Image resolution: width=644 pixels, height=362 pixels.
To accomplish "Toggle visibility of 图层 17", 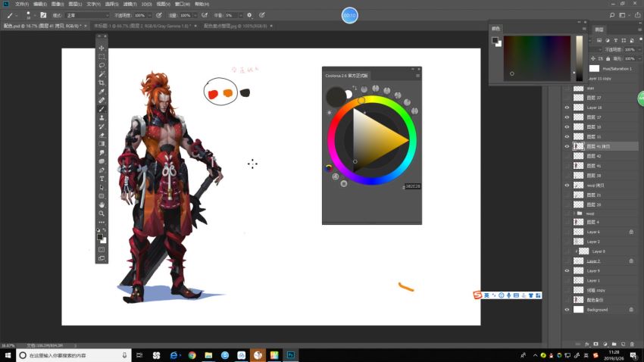I will [x=567, y=117].
